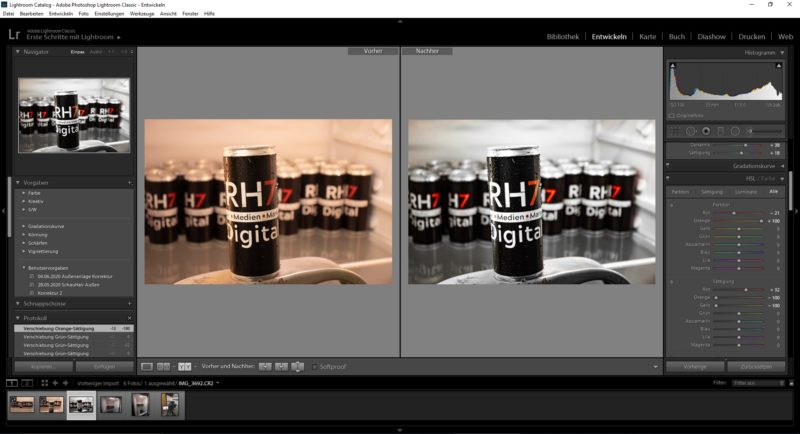Expand the Farbe preset group
Viewport: 800px width, 434px height.
[x=23, y=193]
